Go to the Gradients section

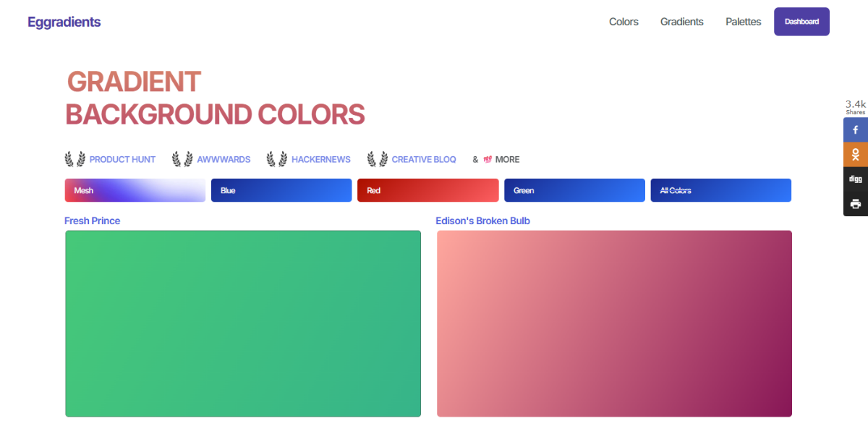tap(681, 22)
